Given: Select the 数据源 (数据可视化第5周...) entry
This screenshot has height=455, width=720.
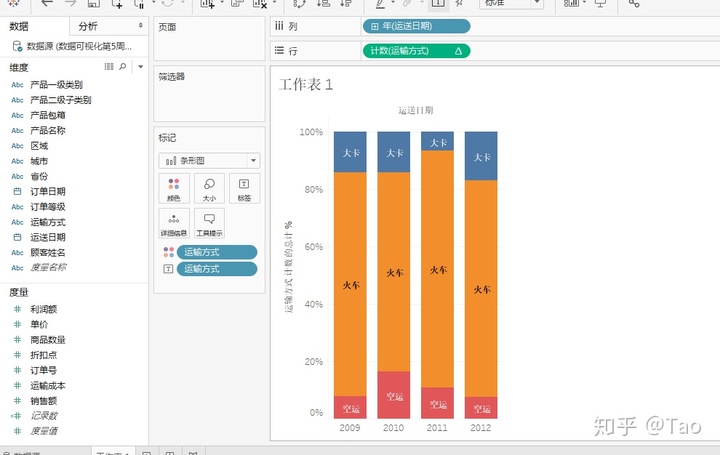Looking at the screenshot, I should pyautogui.click(x=79, y=46).
